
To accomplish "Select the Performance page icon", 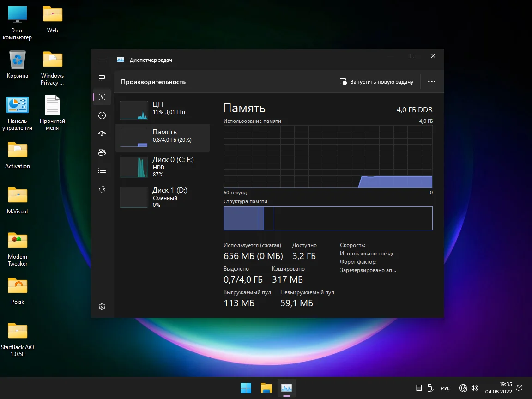I will pyautogui.click(x=102, y=97).
